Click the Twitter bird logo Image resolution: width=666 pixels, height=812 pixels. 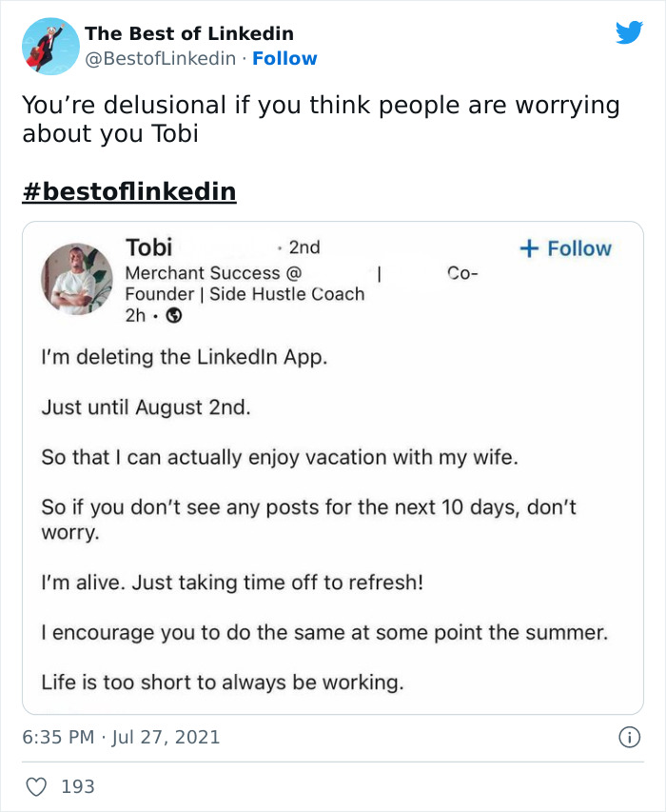629,33
